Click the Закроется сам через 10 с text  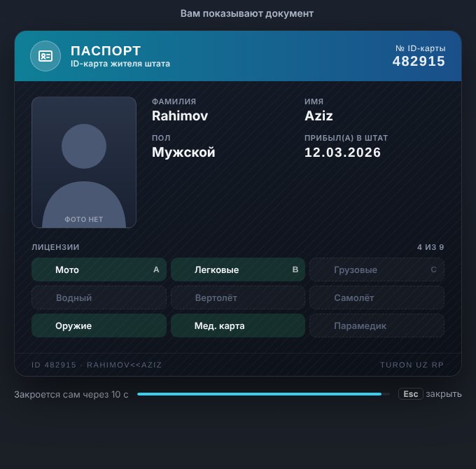pos(71,394)
